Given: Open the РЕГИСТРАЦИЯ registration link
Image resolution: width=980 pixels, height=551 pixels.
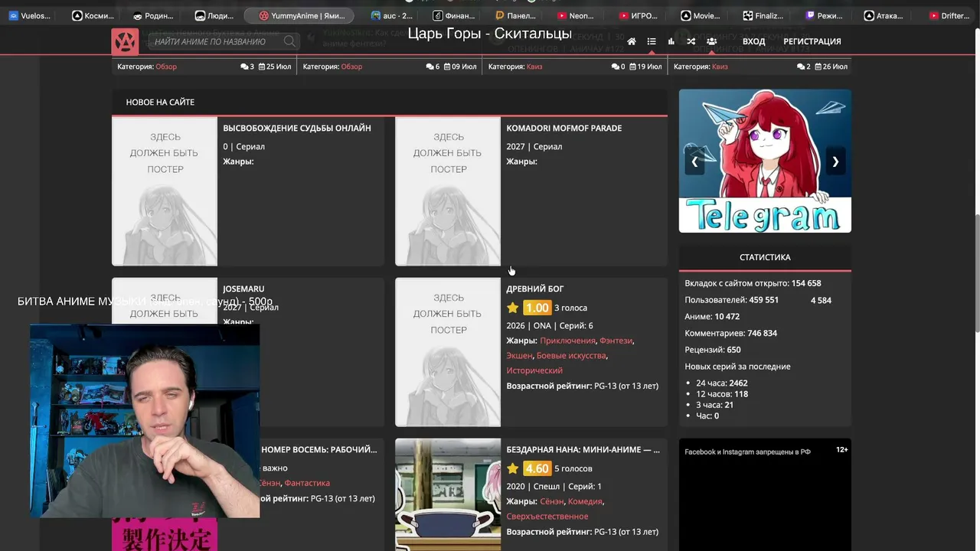Looking at the screenshot, I should click(812, 41).
